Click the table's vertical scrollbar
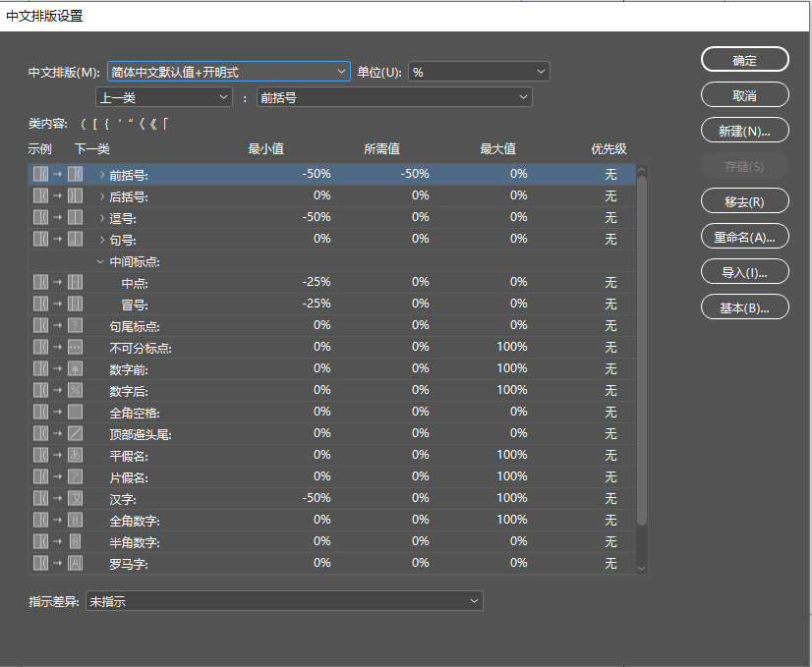The image size is (812, 667). [642, 344]
